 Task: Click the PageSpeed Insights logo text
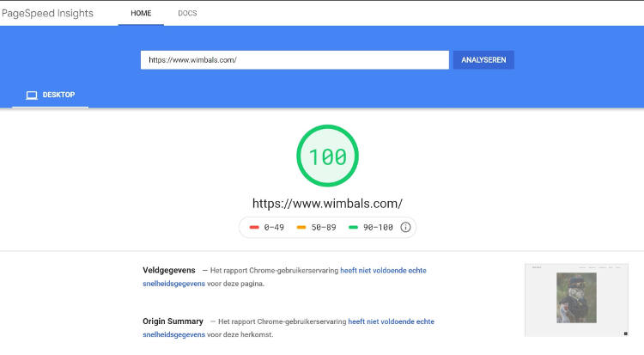click(47, 13)
